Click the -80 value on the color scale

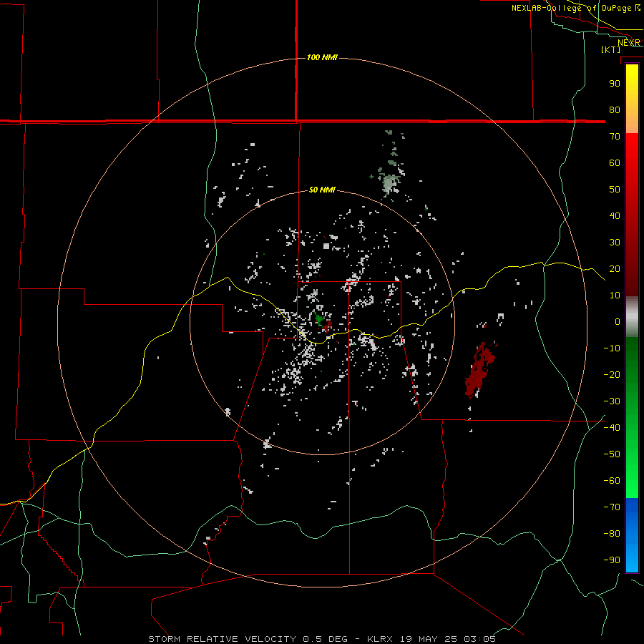click(612, 534)
